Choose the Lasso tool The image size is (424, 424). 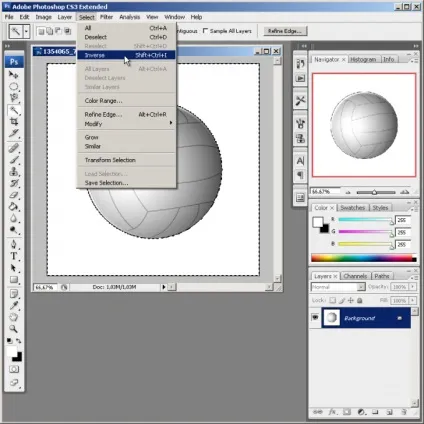pos(14,98)
